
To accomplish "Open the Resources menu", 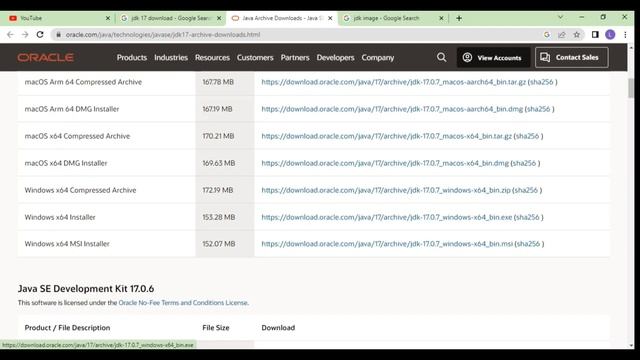I will [212, 58].
